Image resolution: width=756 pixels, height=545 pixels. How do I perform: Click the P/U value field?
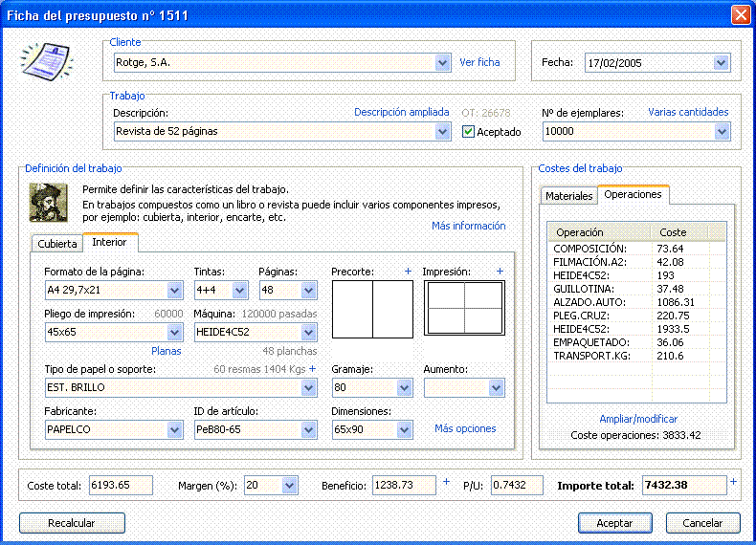517,486
